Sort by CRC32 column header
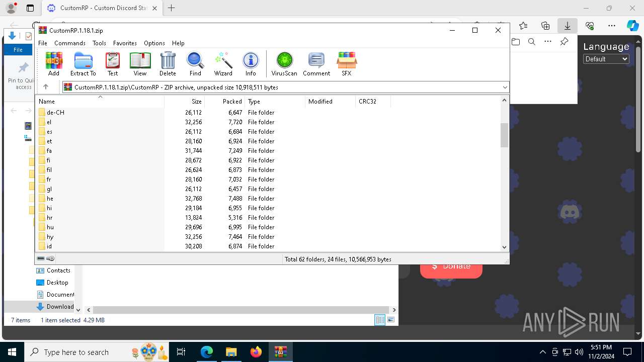The width and height of the screenshot is (644, 362). (373, 101)
